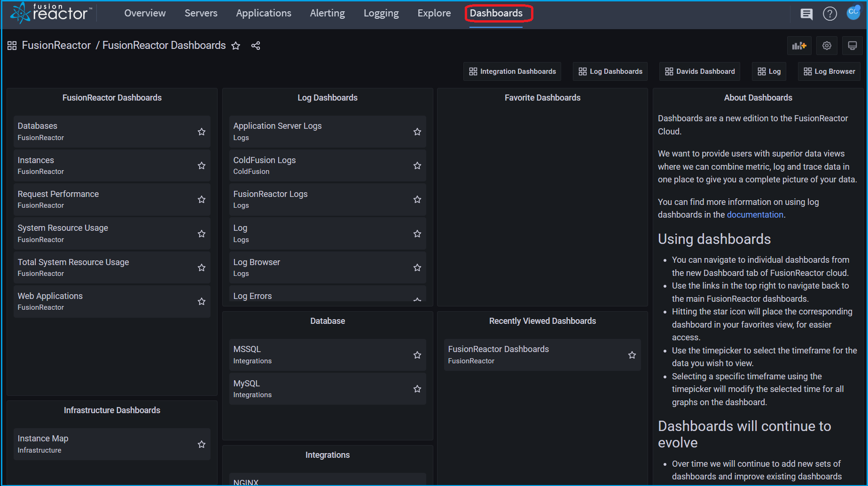Favorite the Instance Map dashboard
Image resolution: width=868 pixels, height=486 pixels.
(x=202, y=444)
